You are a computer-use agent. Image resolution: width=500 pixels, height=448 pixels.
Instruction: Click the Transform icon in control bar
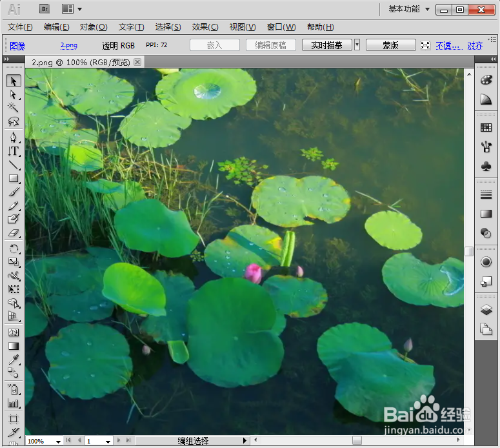tap(425, 45)
